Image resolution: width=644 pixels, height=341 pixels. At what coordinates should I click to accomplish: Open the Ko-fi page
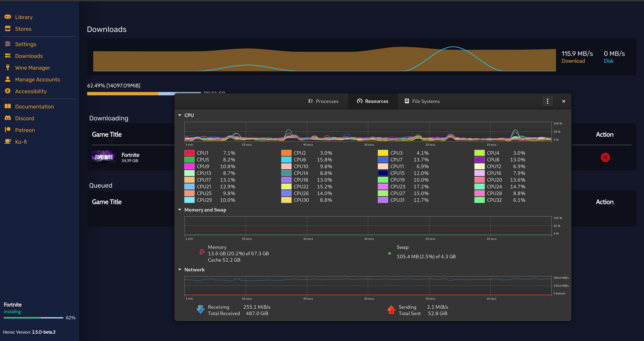coord(21,142)
